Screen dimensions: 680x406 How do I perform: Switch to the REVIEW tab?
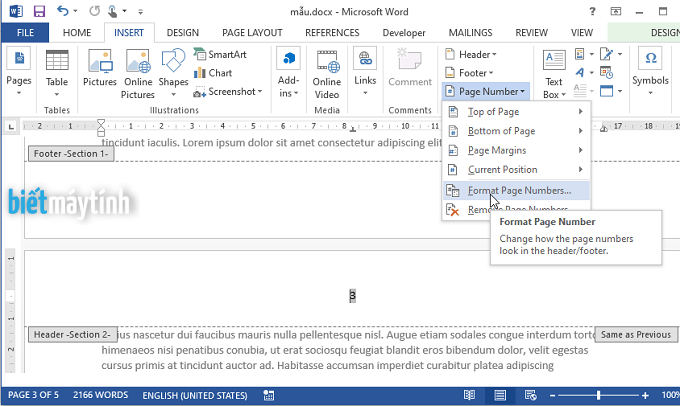pyautogui.click(x=531, y=33)
